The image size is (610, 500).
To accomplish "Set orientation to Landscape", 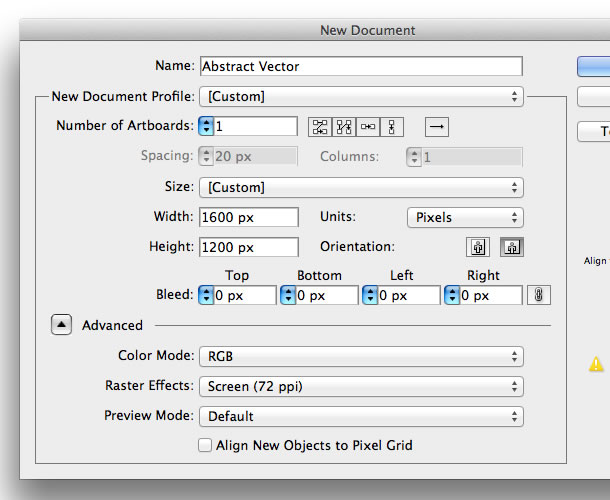I will pos(511,247).
